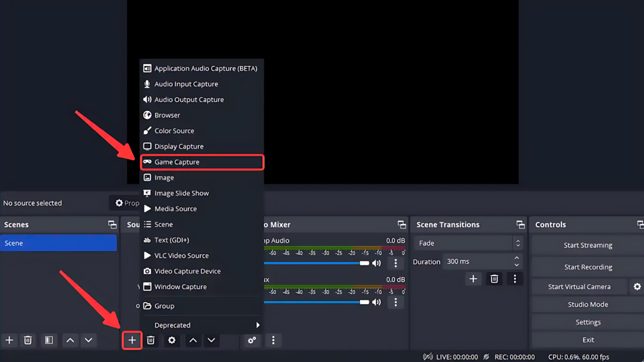Add a new scene with the plus icon
The image size is (644, 362).
point(9,340)
